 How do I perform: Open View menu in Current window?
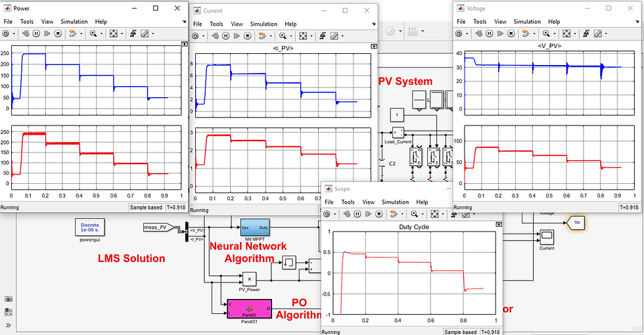pos(237,24)
